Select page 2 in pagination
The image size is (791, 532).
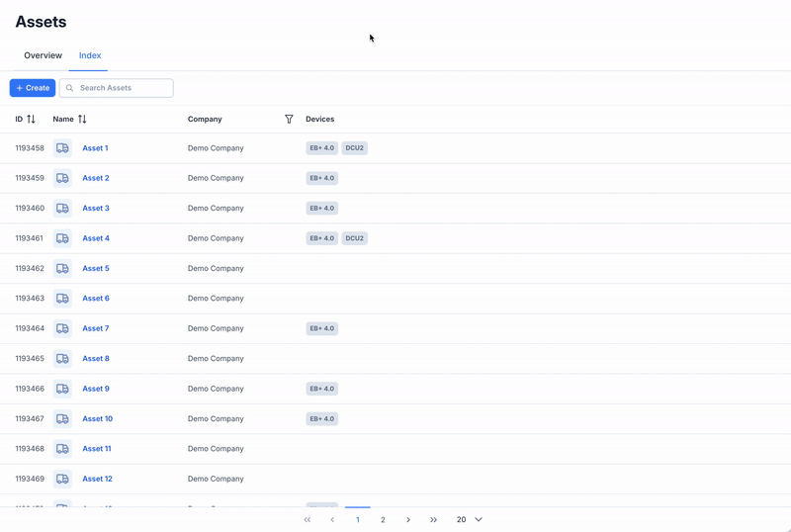[383, 519]
